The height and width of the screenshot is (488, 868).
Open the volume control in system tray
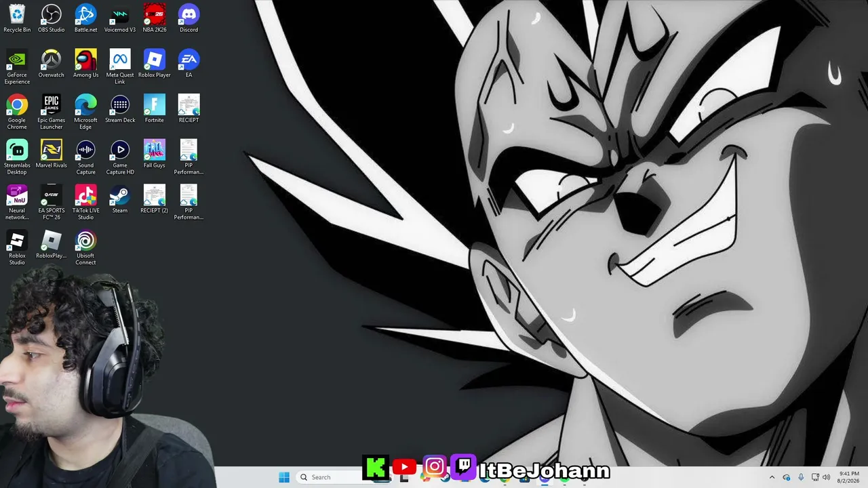point(826,477)
